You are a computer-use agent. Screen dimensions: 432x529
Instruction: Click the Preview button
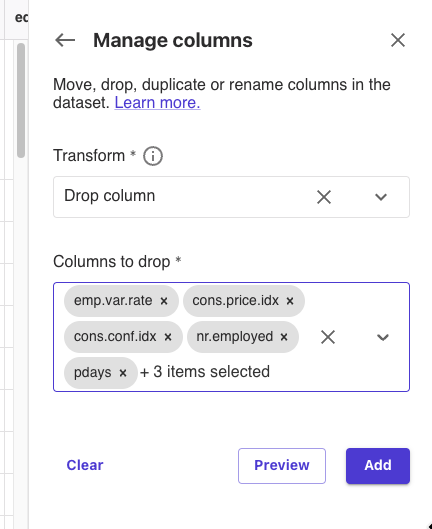282,466
